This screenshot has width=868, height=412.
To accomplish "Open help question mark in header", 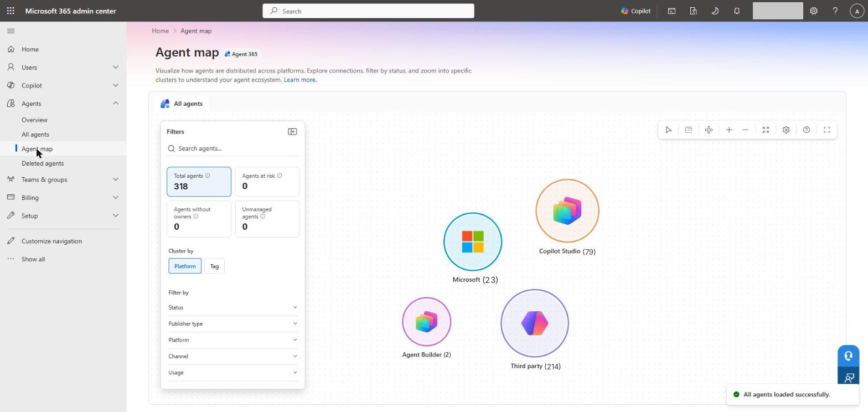I will tap(835, 11).
